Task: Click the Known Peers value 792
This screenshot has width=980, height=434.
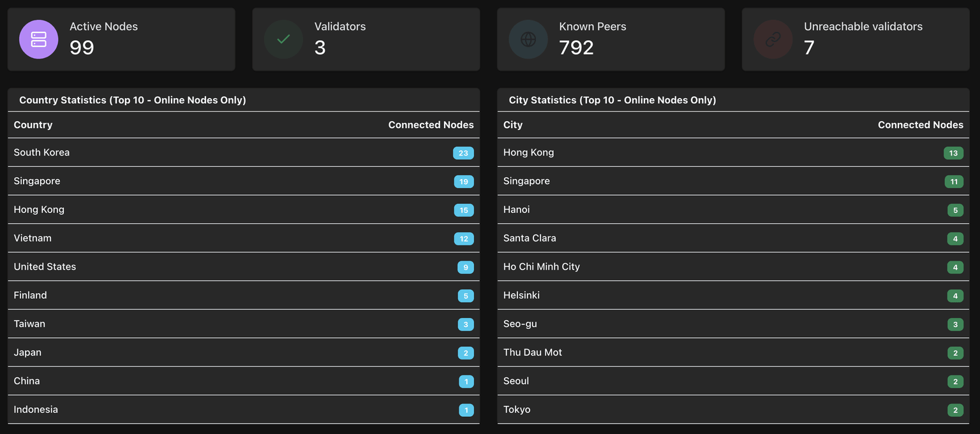Action: pos(576,48)
